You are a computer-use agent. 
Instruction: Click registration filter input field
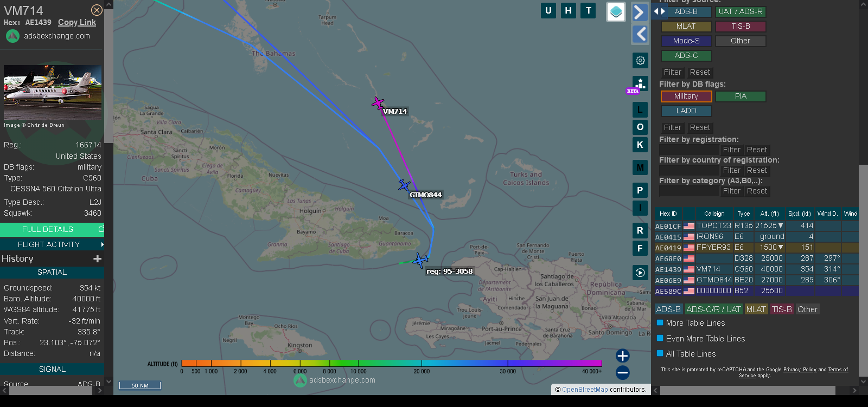click(689, 150)
